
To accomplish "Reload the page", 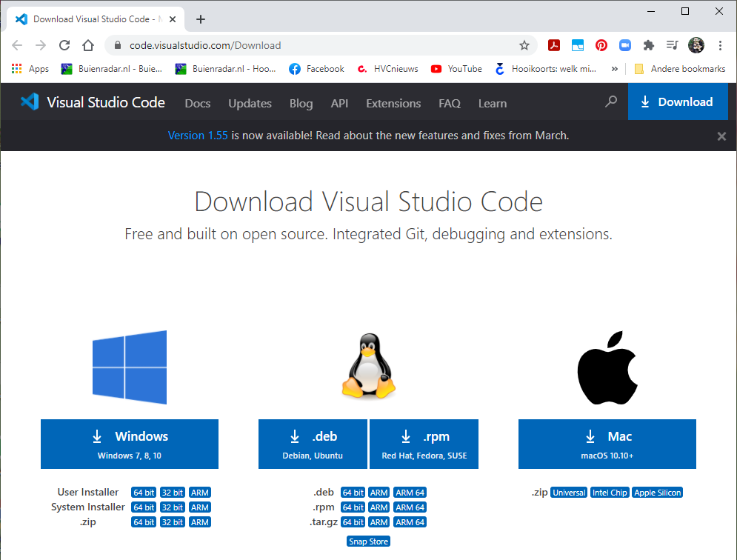I will pyautogui.click(x=64, y=45).
